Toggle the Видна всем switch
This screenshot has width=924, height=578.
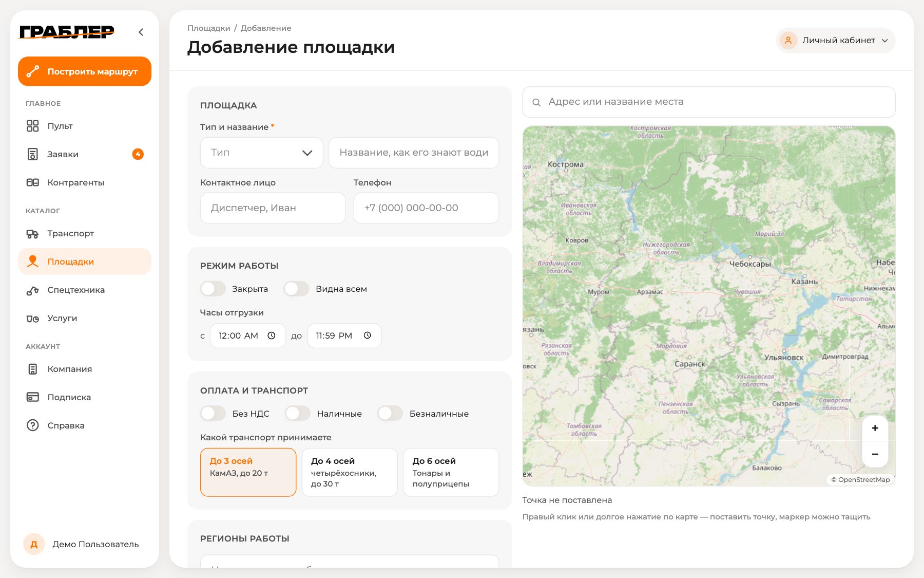(x=297, y=289)
